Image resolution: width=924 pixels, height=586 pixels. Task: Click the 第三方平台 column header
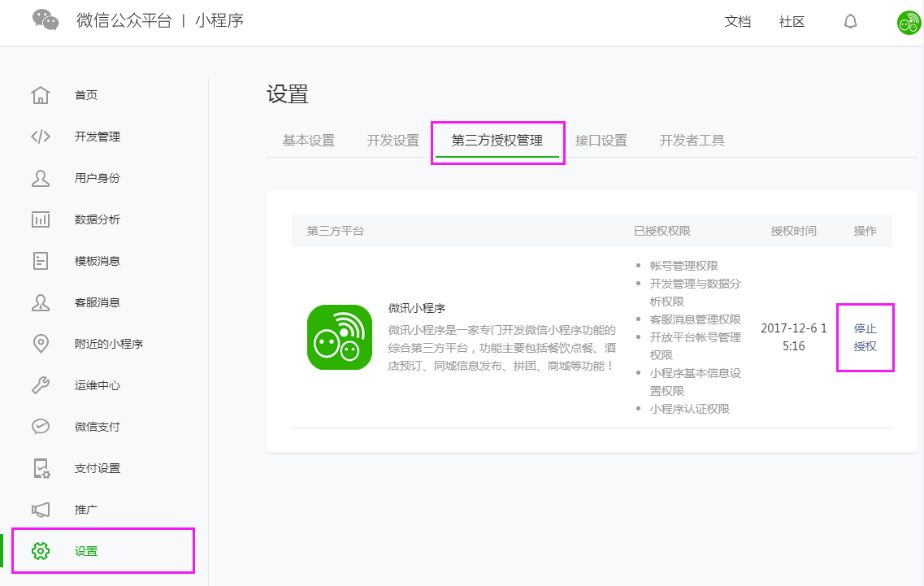coord(336,231)
